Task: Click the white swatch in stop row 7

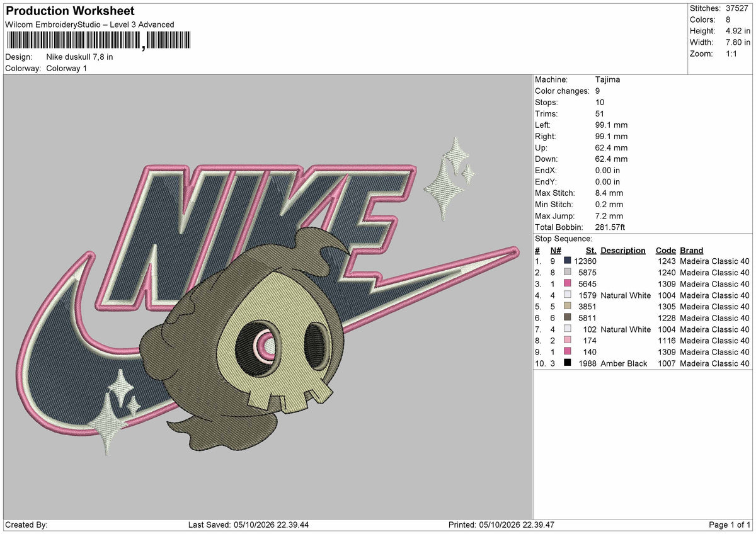Action: [x=568, y=329]
